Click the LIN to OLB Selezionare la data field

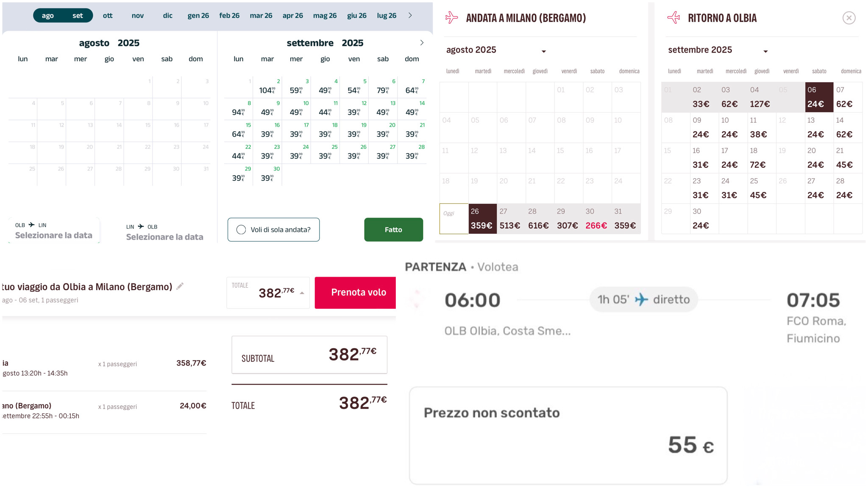tap(165, 232)
